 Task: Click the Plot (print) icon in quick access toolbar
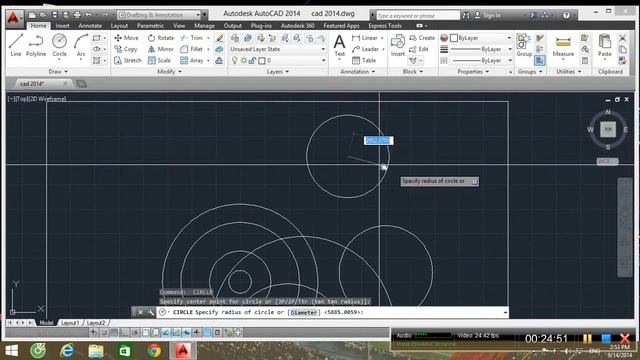(77, 15)
